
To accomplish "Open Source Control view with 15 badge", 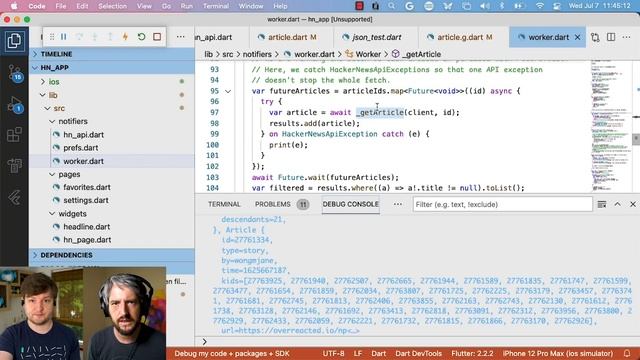I will (14, 73).
